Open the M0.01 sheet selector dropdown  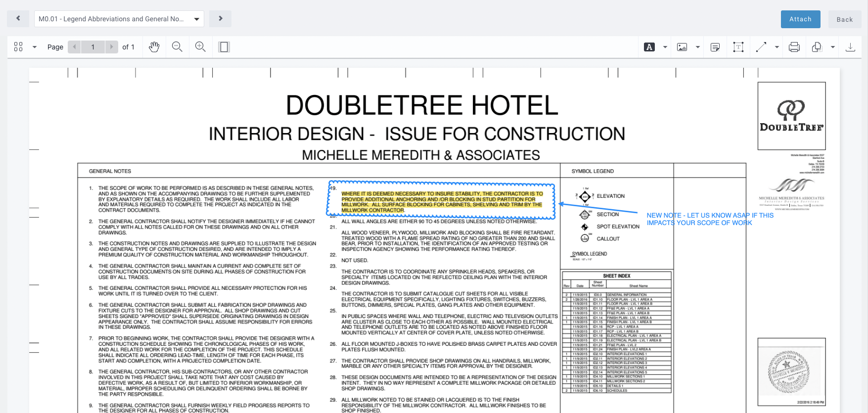click(119, 19)
